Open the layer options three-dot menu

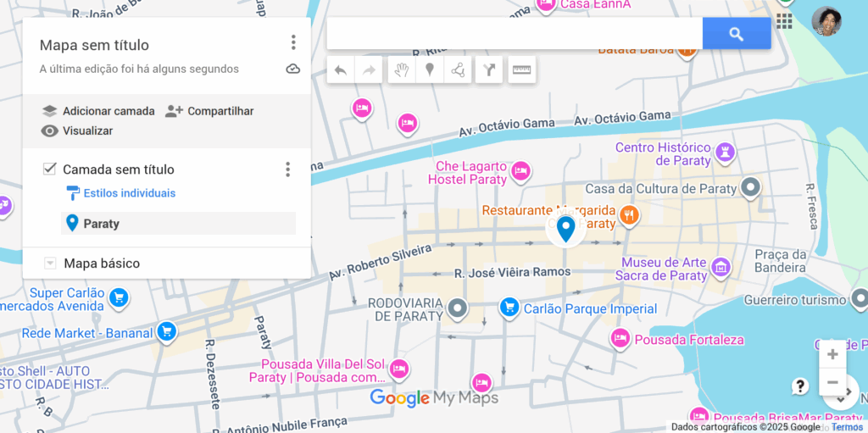pos(287,169)
